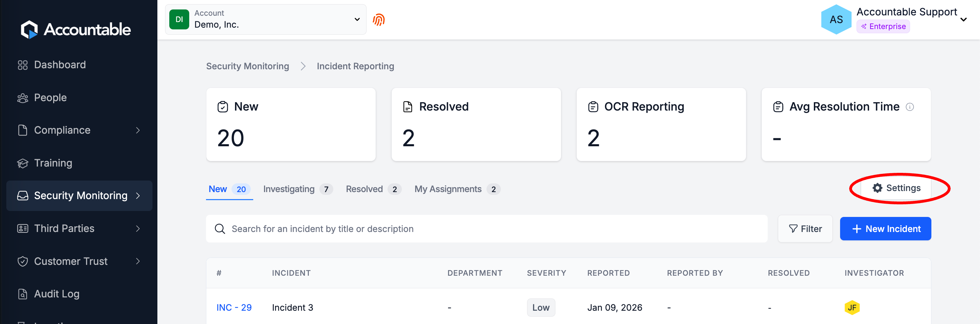Open the incident Settings button

coord(896,188)
